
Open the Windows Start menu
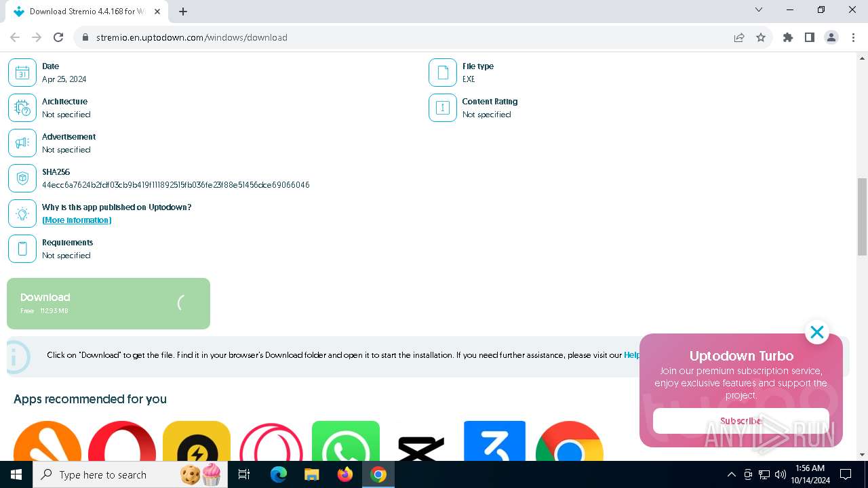pos(16,474)
